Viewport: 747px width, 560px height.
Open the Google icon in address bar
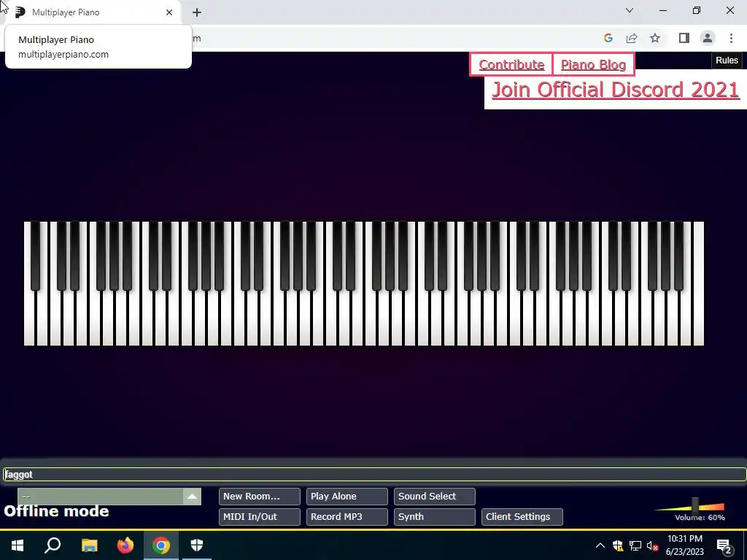pos(608,38)
